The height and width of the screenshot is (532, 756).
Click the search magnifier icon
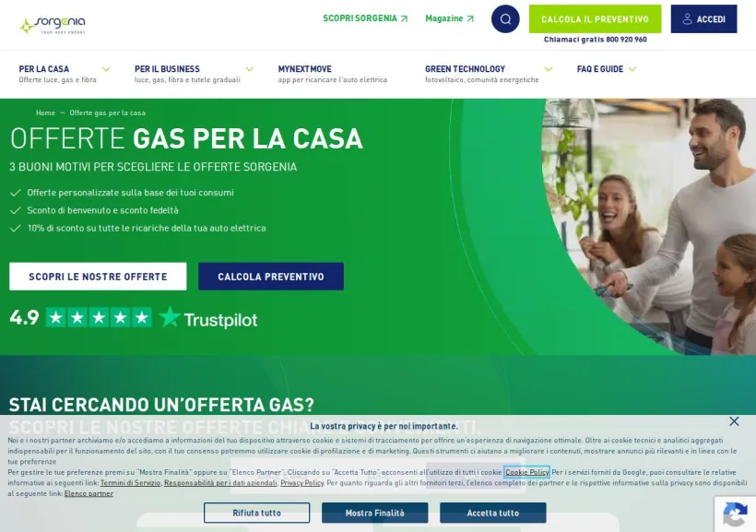click(505, 18)
